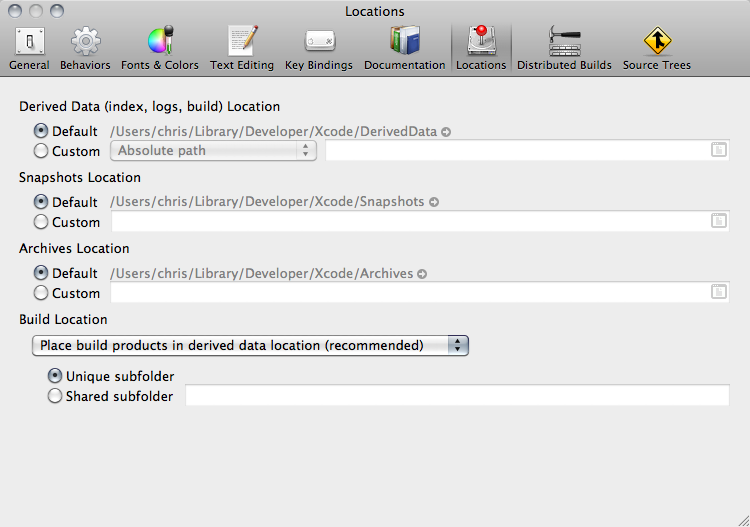The width and height of the screenshot is (750, 527).
Task: Click the Shared subfolder text field
Action: point(457,395)
